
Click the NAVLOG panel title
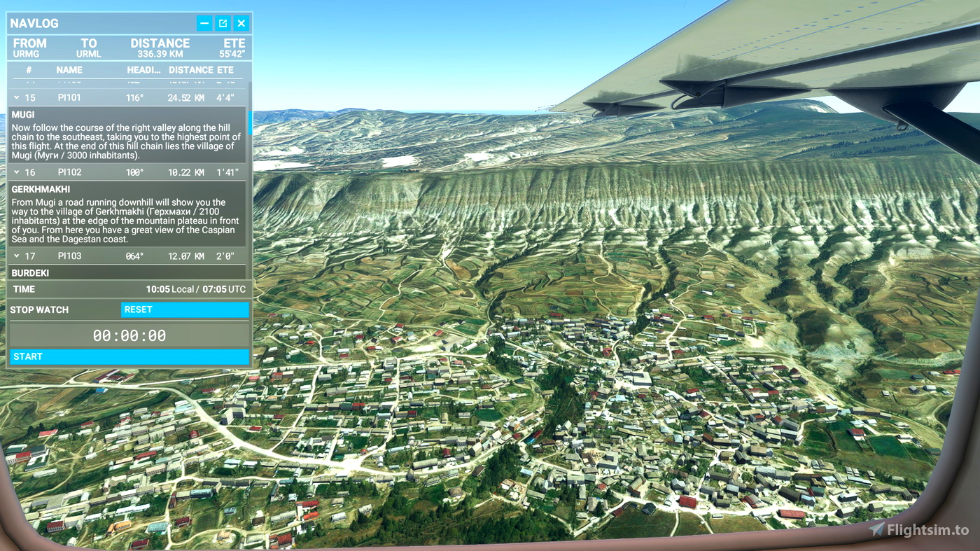point(34,23)
